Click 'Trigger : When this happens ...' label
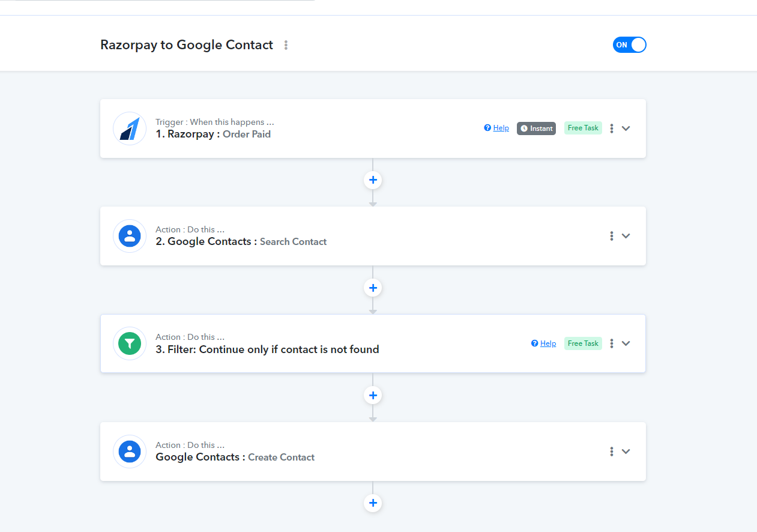757x532 pixels. tap(215, 122)
